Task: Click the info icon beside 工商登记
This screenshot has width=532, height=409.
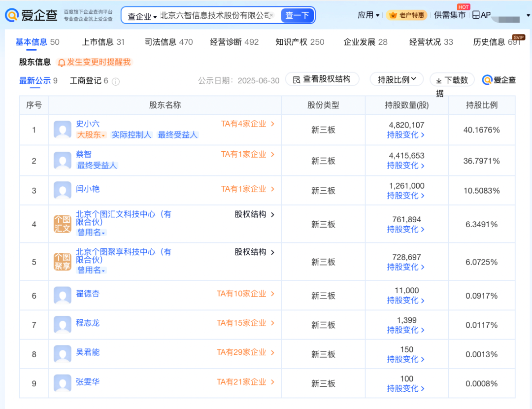Action: [x=116, y=81]
